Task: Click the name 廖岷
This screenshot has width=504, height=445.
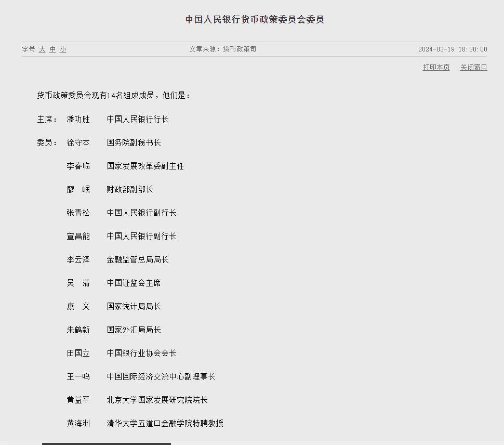Action: pos(78,189)
